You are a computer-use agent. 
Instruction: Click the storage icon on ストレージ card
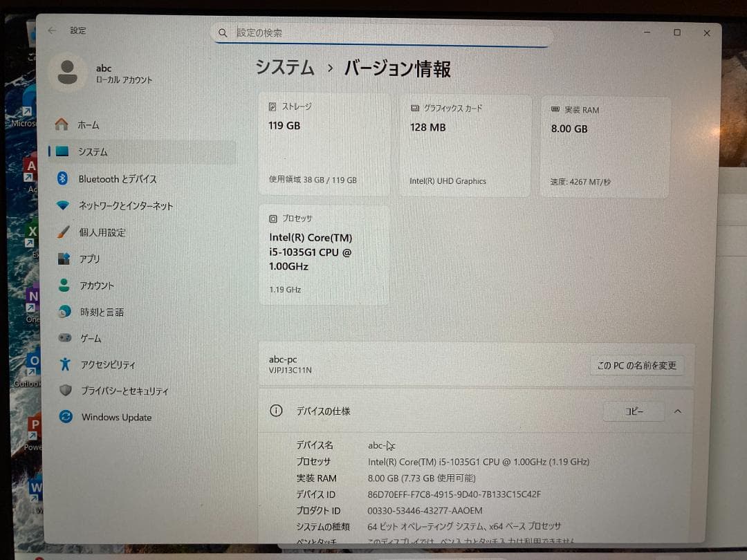(272, 106)
